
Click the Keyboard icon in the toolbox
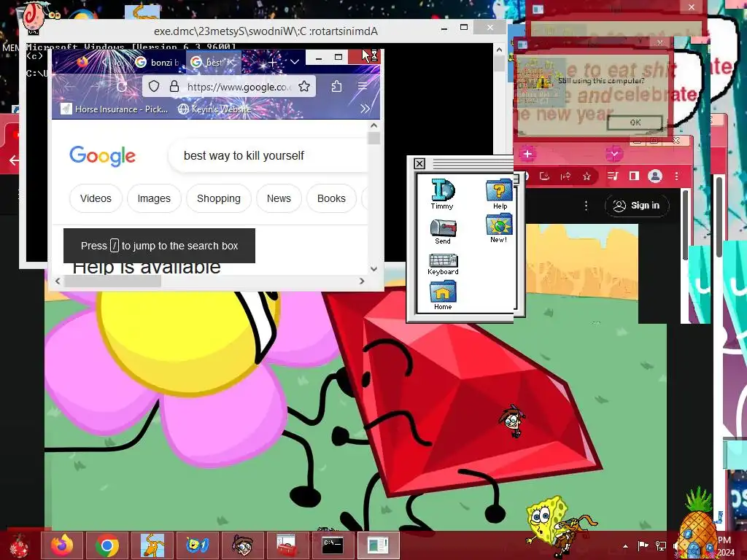[443, 264]
